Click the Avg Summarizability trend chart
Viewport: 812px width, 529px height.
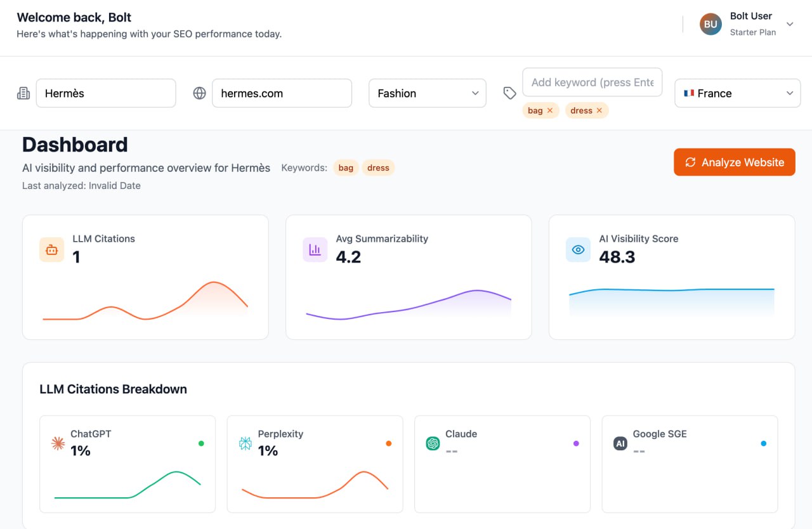click(x=409, y=304)
